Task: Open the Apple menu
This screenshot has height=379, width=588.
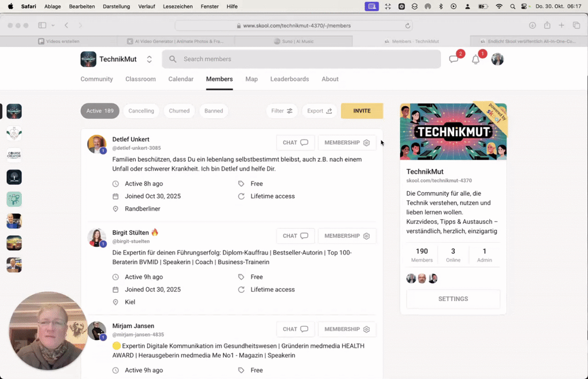Action: point(10,6)
